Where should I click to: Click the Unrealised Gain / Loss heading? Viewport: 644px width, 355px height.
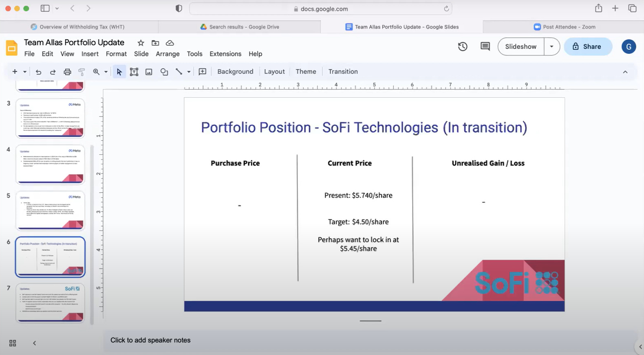coord(488,163)
